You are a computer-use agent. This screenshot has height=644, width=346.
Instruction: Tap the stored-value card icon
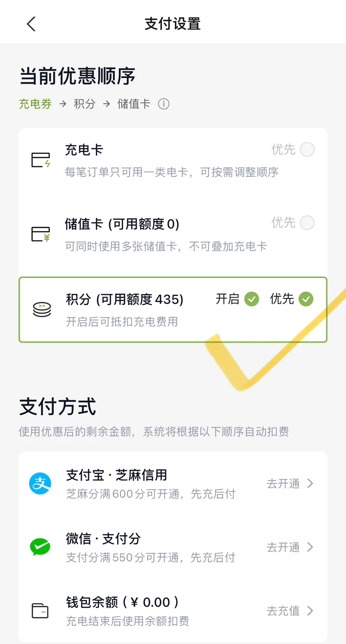coord(41,234)
